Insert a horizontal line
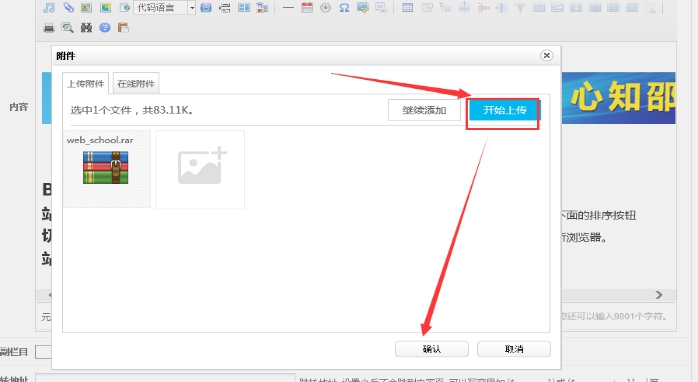This screenshot has height=382, width=698. [x=288, y=8]
